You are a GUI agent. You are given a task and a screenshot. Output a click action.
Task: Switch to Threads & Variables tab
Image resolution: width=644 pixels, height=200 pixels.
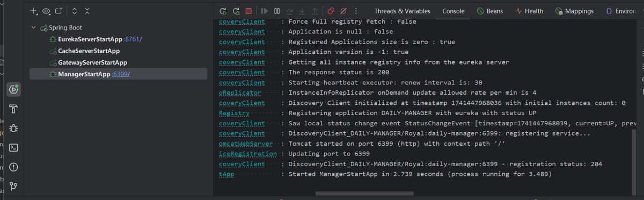[x=402, y=11]
